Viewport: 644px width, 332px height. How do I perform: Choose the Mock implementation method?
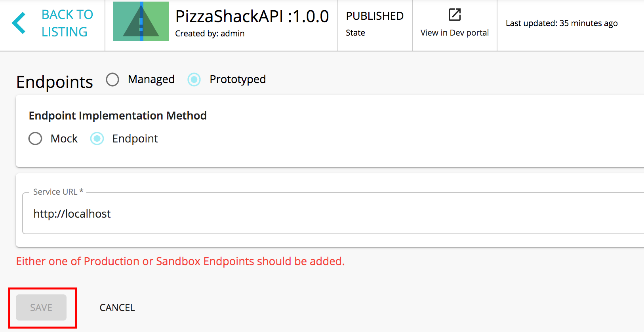(35, 138)
